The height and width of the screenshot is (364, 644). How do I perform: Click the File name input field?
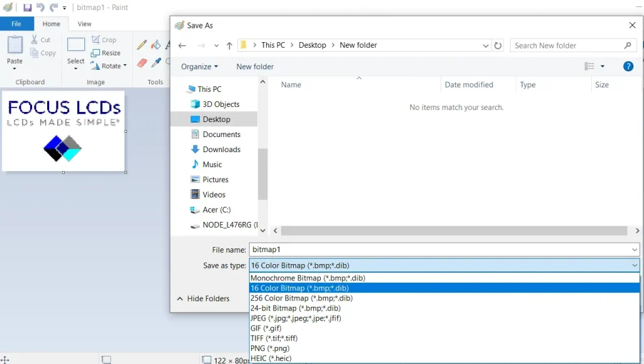(x=440, y=250)
